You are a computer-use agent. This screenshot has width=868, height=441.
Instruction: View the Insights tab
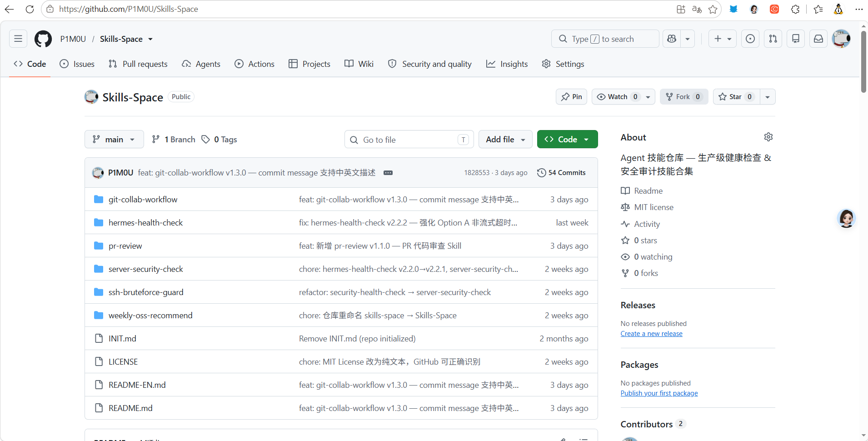pyautogui.click(x=507, y=64)
